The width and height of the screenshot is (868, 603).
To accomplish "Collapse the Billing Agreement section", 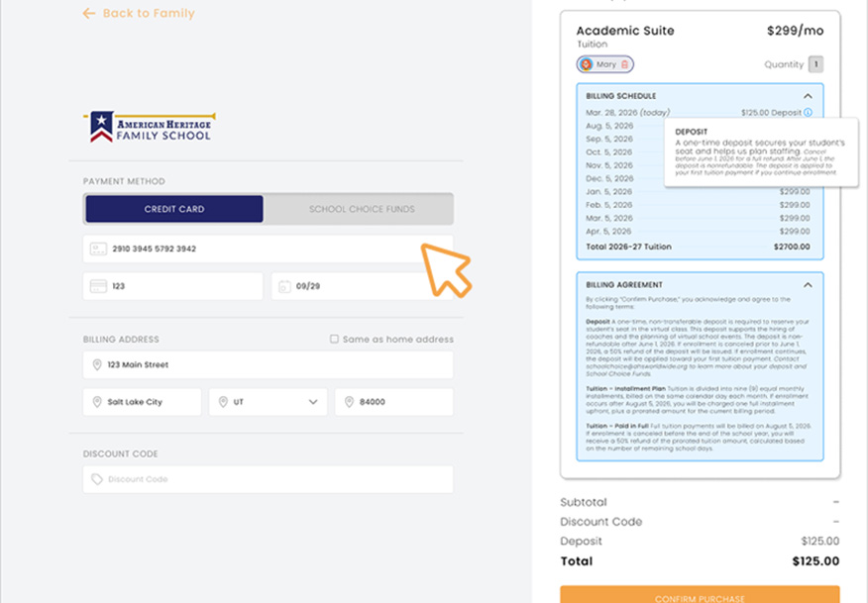I will (x=808, y=285).
